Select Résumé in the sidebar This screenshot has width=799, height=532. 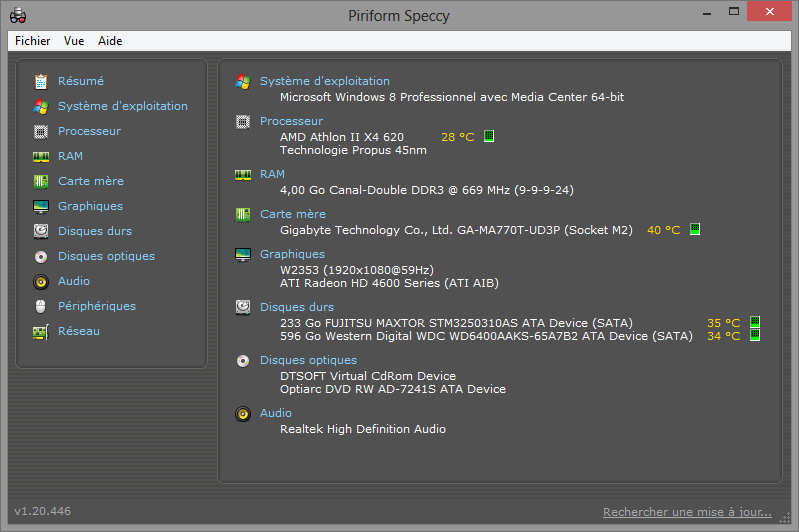click(81, 81)
